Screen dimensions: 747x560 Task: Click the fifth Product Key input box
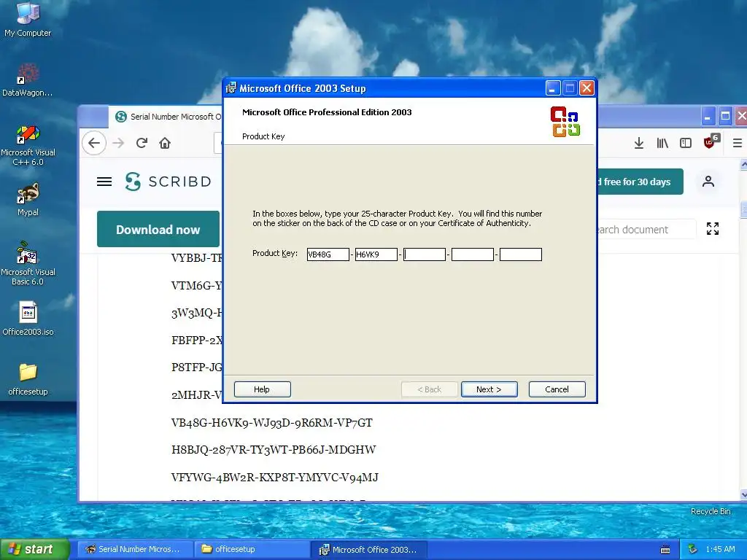click(520, 254)
